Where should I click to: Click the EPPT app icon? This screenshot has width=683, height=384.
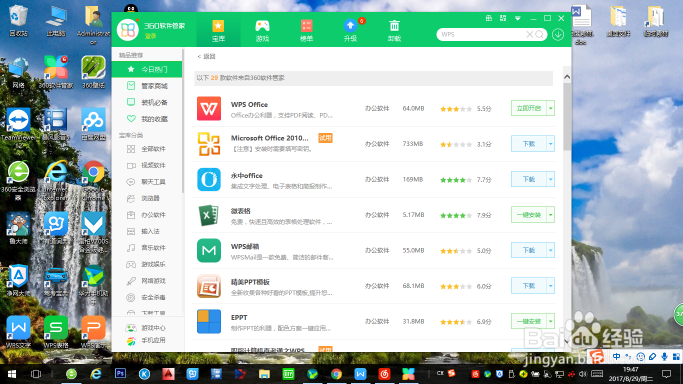pos(209,321)
